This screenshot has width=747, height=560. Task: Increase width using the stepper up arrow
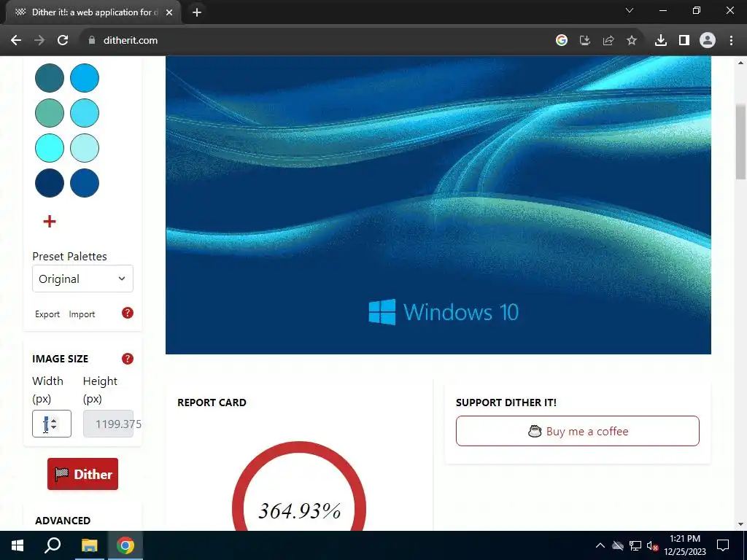[54, 420]
